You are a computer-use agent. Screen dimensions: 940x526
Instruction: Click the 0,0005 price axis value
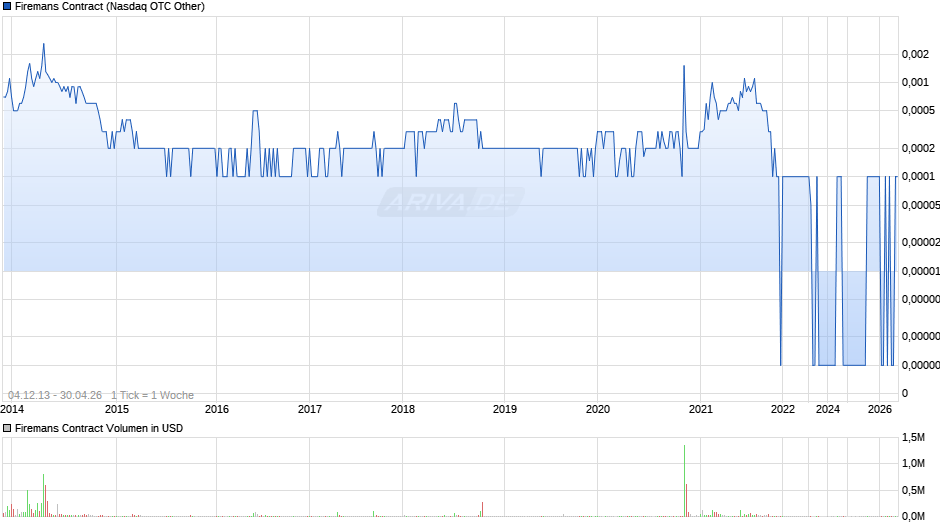pyautogui.click(x=918, y=110)
